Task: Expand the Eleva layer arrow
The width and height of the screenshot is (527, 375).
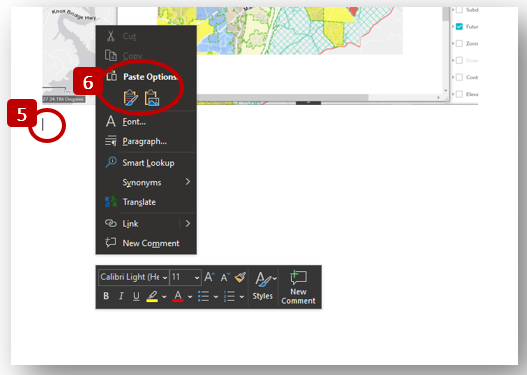Action: coord(453,94)
